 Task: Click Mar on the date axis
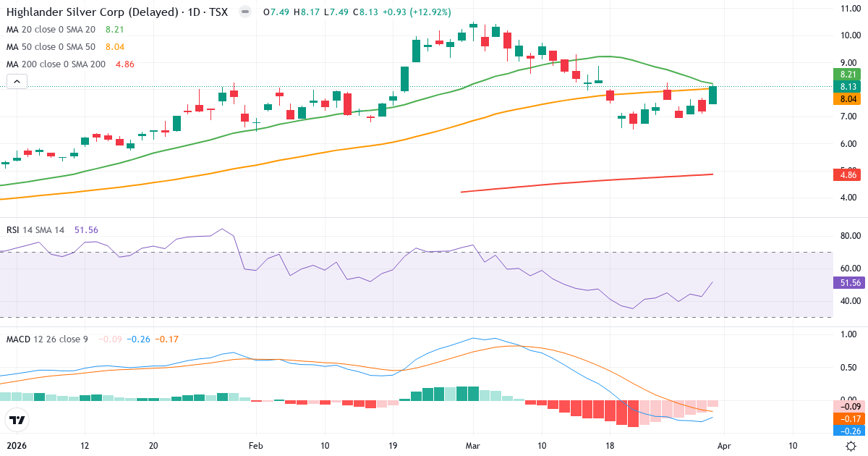click(x=472, y=447)
